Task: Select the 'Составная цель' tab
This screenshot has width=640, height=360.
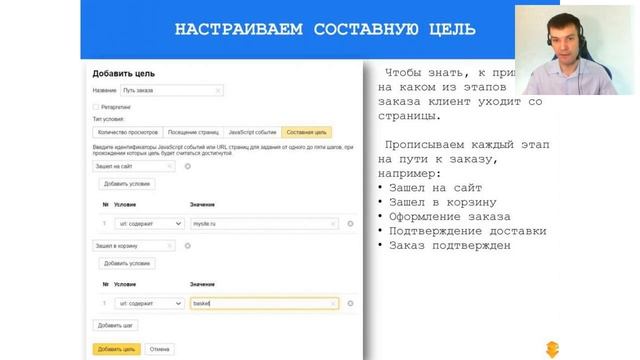Action: [307, 132]
